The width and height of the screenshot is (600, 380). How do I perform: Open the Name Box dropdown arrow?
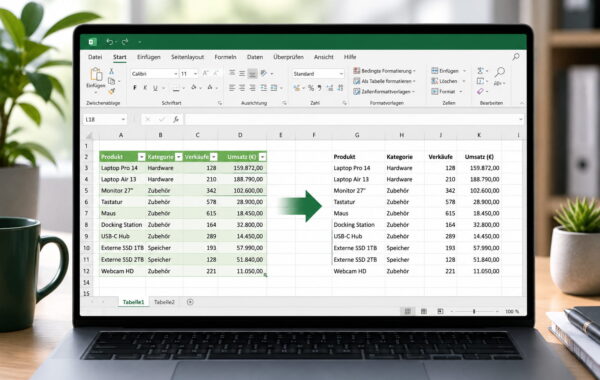coord(123,119)
